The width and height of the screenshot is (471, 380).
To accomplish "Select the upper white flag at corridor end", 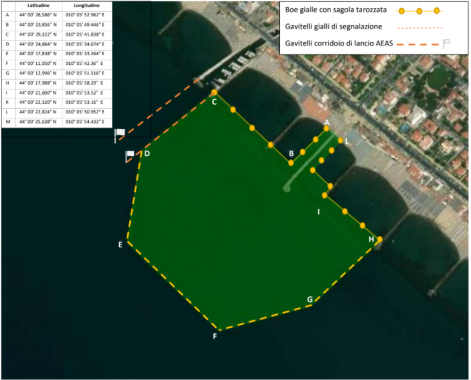I will 119,135.
